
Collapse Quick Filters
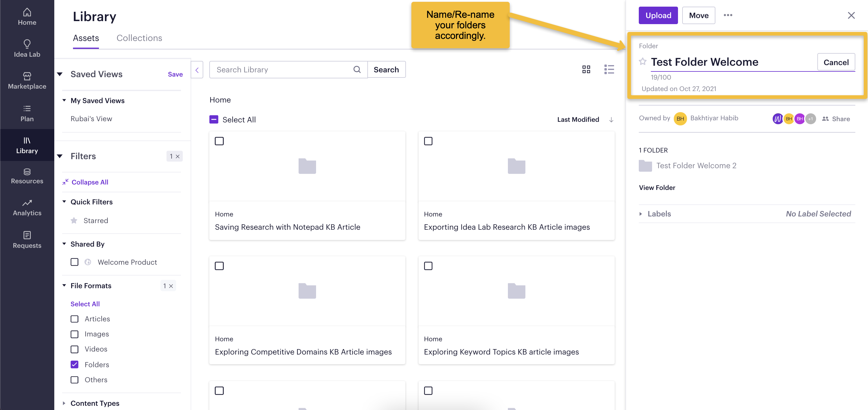[64, 202]
